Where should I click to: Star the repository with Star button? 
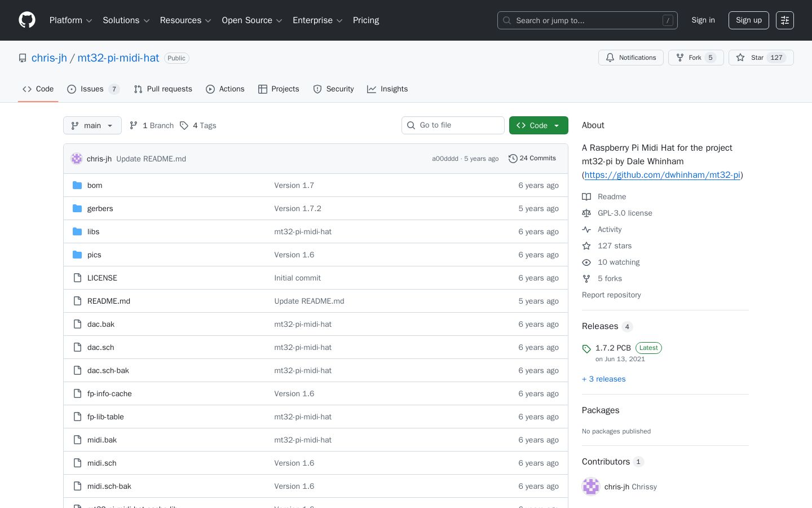click(x=761, y=58)
